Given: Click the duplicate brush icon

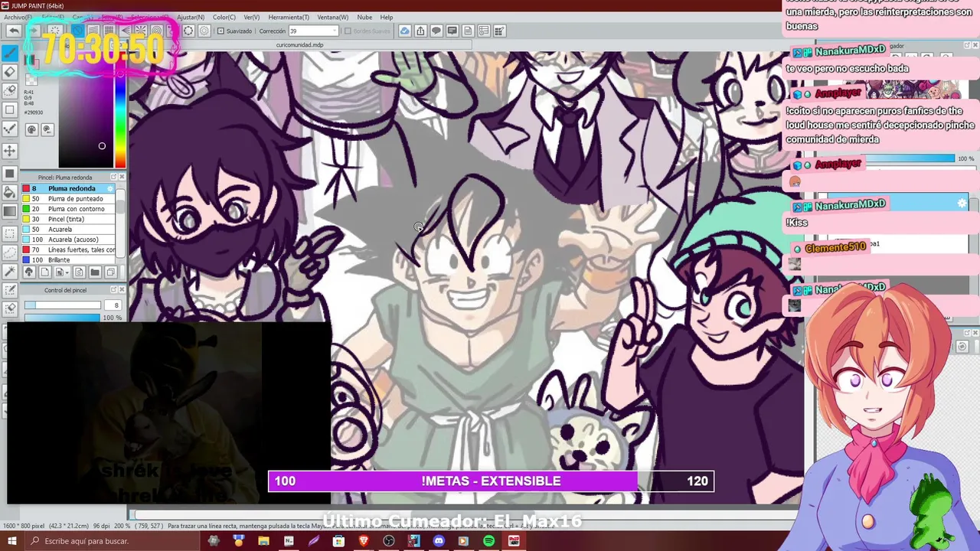Looking at the screenshot, I should (x=111, y=272).
